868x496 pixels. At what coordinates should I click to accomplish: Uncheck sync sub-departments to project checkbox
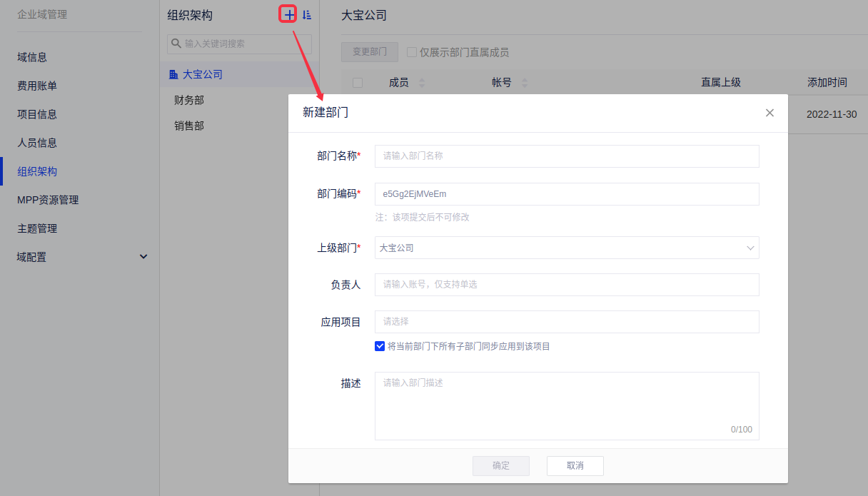pyautogui.click(x=380, y=346)
